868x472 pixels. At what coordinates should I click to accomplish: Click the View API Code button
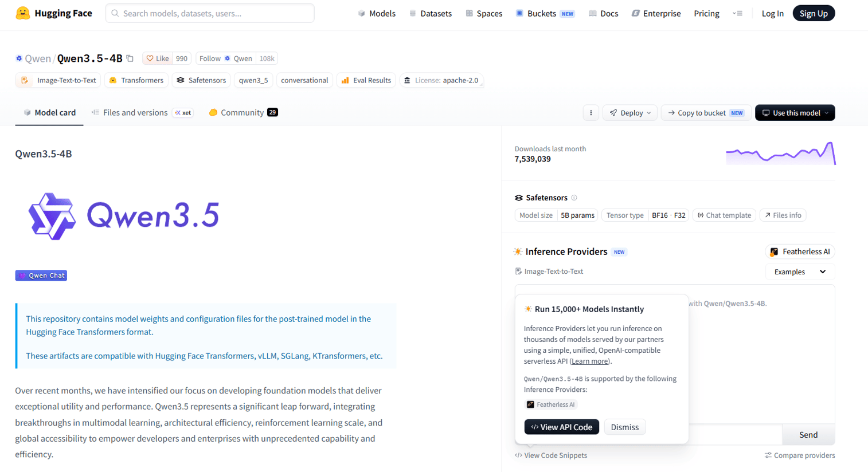(x=562, y=427)
